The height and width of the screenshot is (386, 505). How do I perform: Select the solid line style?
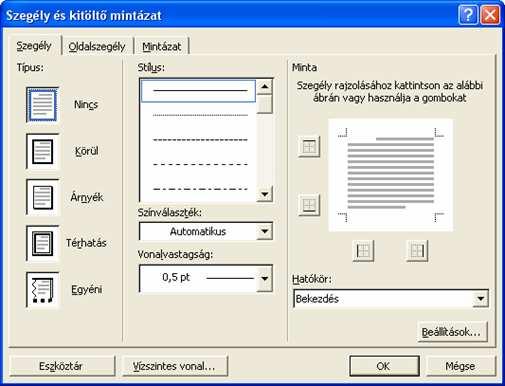click(198, 91)
